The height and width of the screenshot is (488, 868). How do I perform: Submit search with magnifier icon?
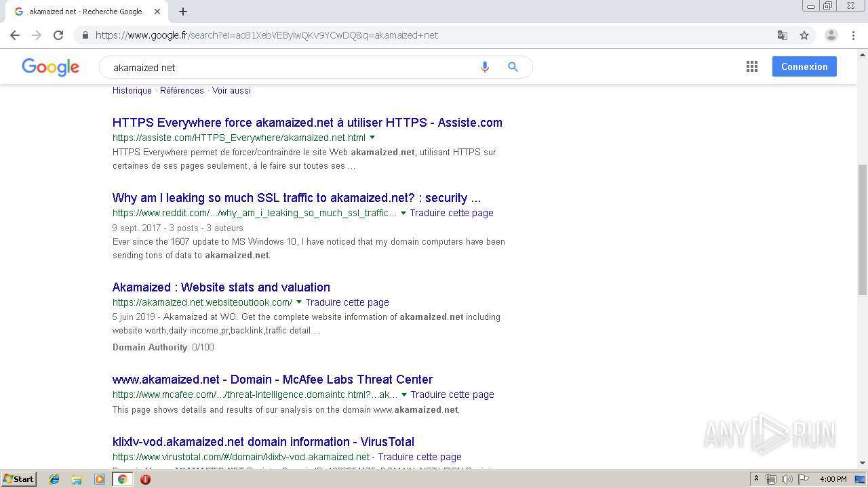click(x=513, y=67)
